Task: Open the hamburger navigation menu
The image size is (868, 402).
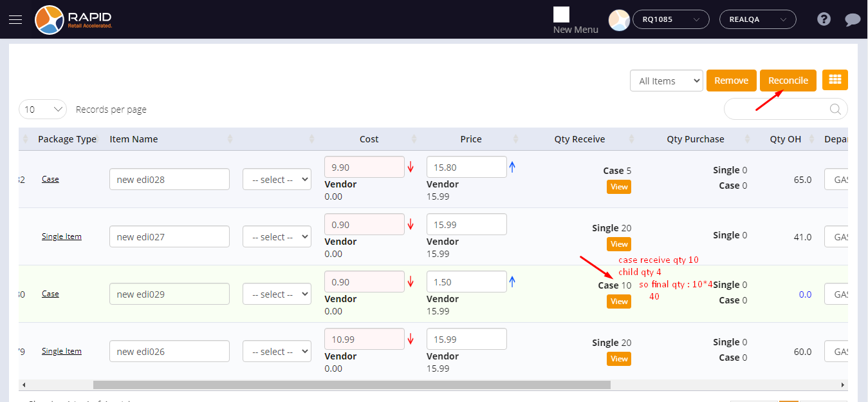Action: click(x=15, y=19)
